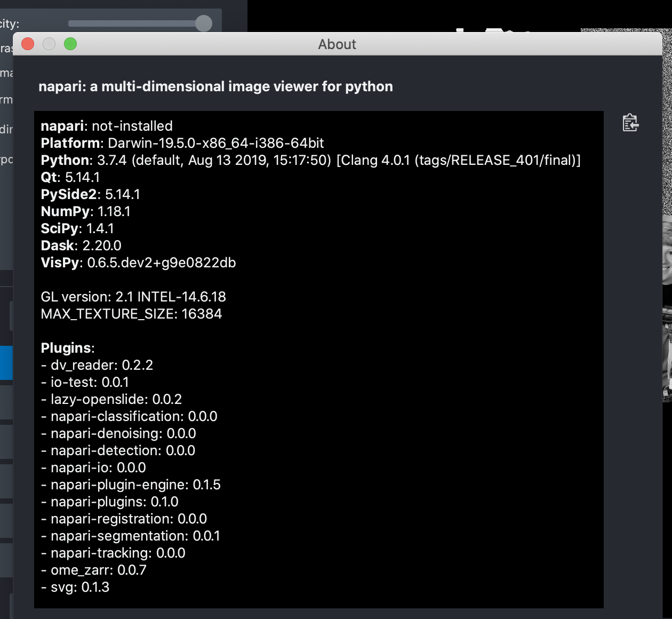This screenshot has height=619, width=672.
Task: Select the heading 'napari: a multi-dimensional image viewer for python'
Action: point(215,86)
